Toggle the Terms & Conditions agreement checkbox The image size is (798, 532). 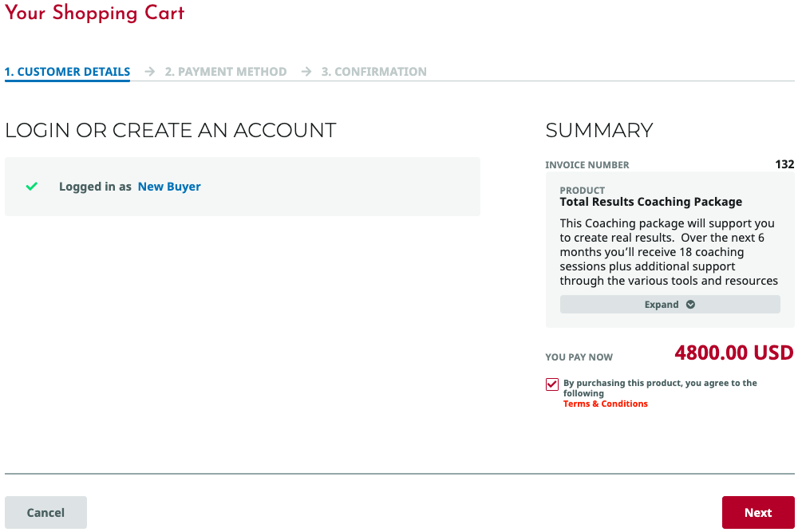point(552,384)
